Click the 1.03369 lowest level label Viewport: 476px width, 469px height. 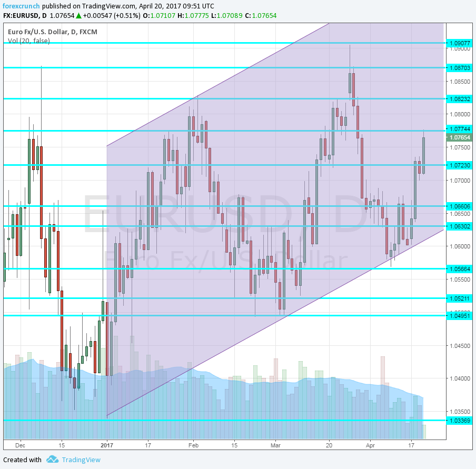tap(458, 420)
